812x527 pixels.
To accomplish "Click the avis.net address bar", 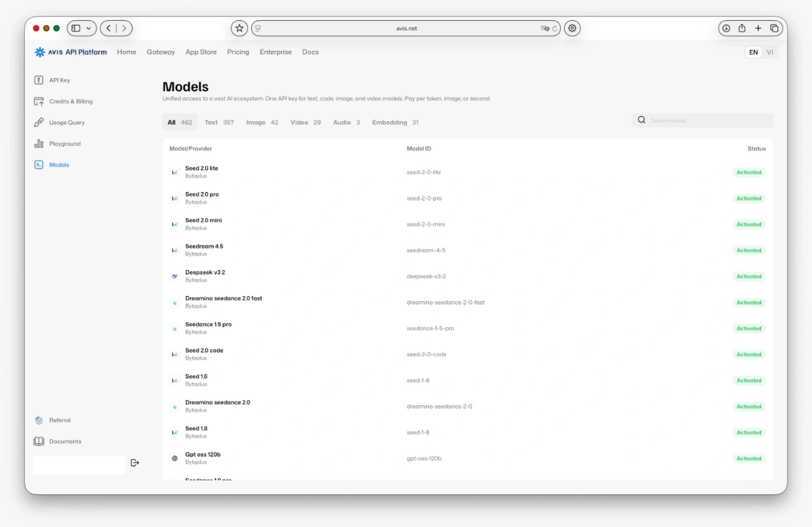I will tap(406, 28).
